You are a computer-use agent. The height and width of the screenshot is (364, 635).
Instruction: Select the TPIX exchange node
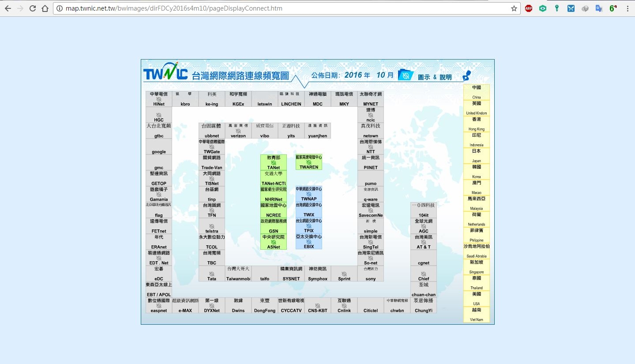pos(309,225)
